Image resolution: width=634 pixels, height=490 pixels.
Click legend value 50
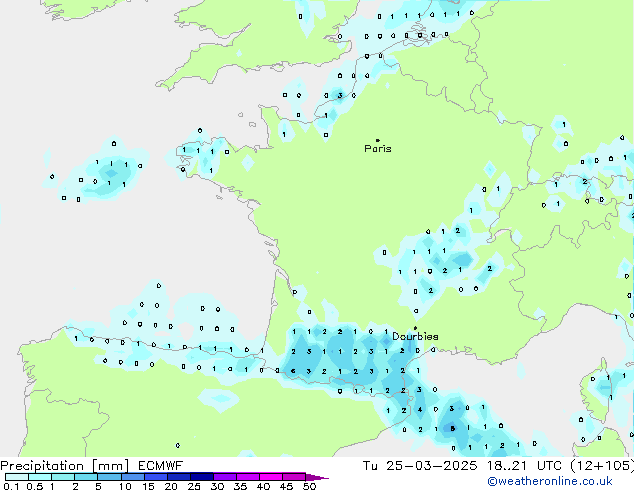coord(309,486)
